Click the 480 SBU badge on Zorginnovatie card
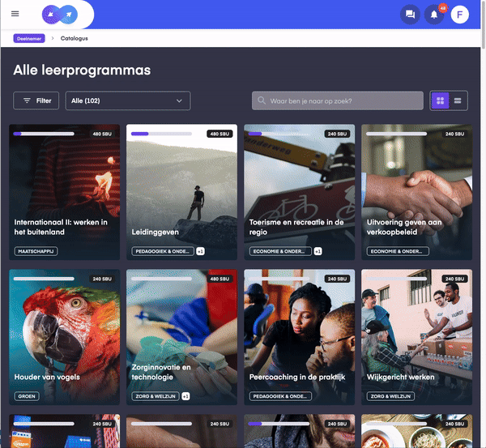The width and height of the screenshot is (486, 448). coord(220,279)
